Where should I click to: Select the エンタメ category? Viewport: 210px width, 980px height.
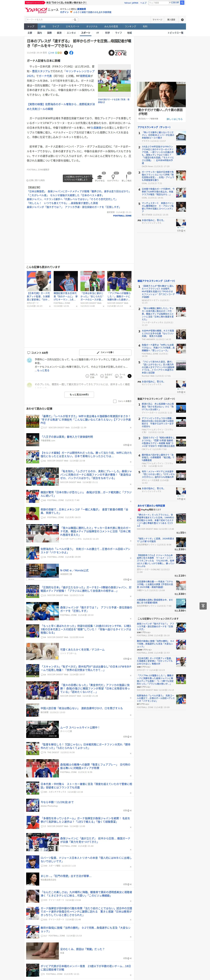(x=71, y=33)
